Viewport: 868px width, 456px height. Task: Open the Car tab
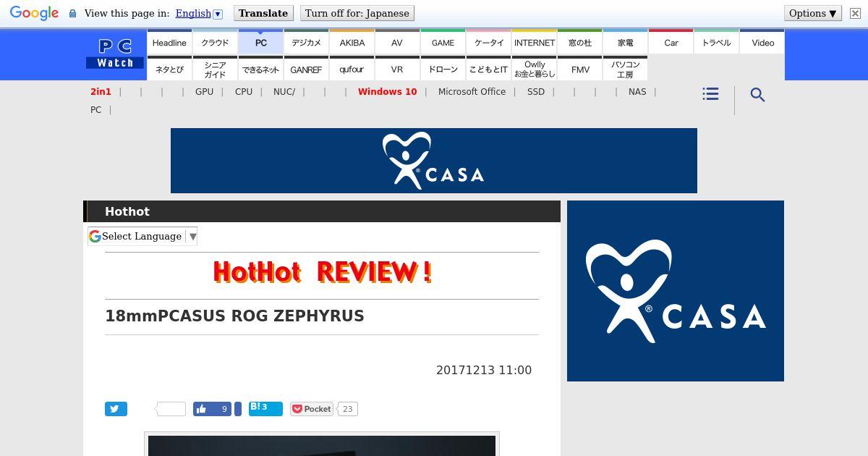click(x=671, y=42)
